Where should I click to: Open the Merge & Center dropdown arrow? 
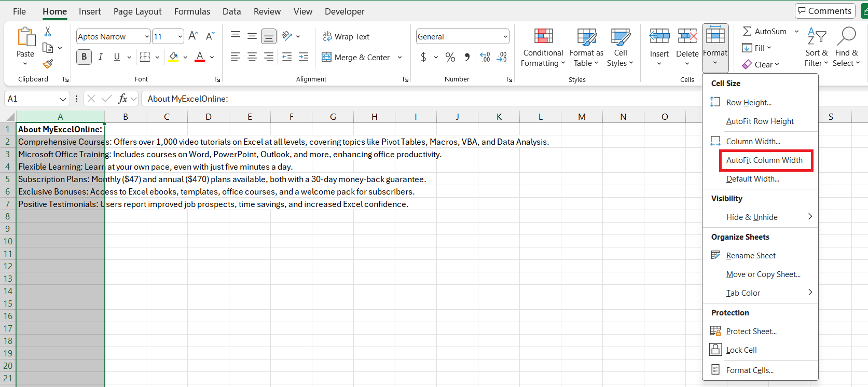[x=399, y=57]
